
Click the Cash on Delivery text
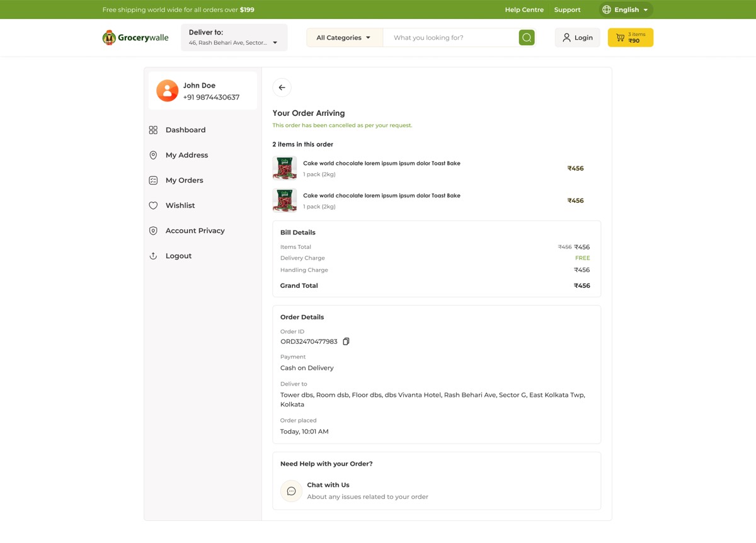tap(307, 368)
